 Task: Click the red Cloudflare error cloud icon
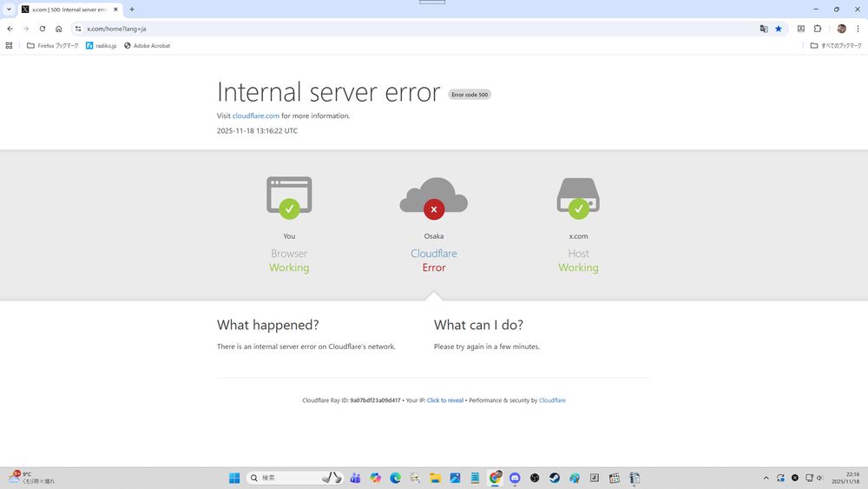[434, 198]
